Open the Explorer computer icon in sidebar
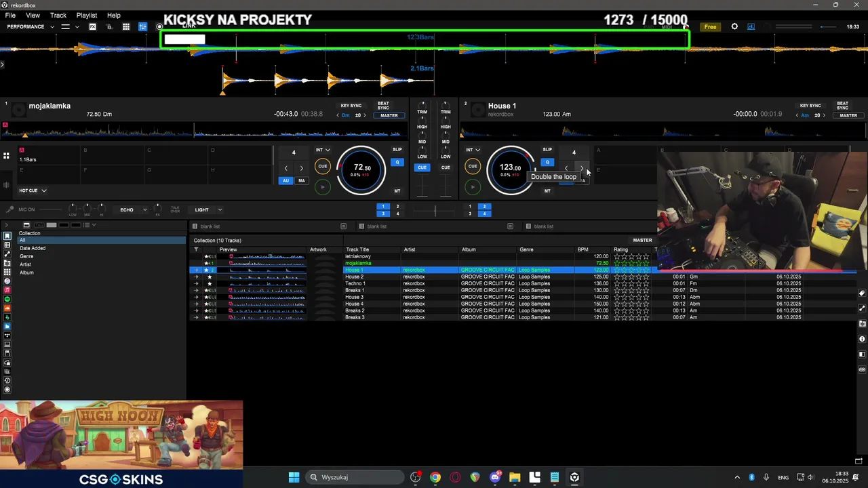 pyautogui.click(x=7, y=344)
